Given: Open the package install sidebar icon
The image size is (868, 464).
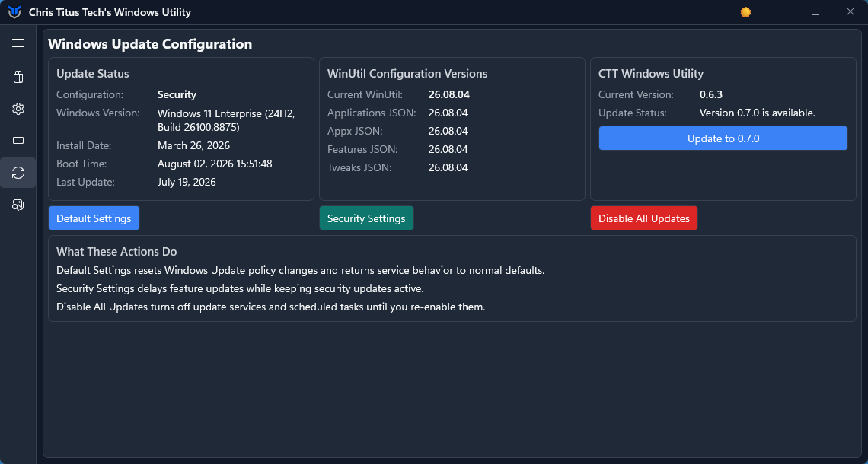Looking at the screenshot, I should pos(18,77).
